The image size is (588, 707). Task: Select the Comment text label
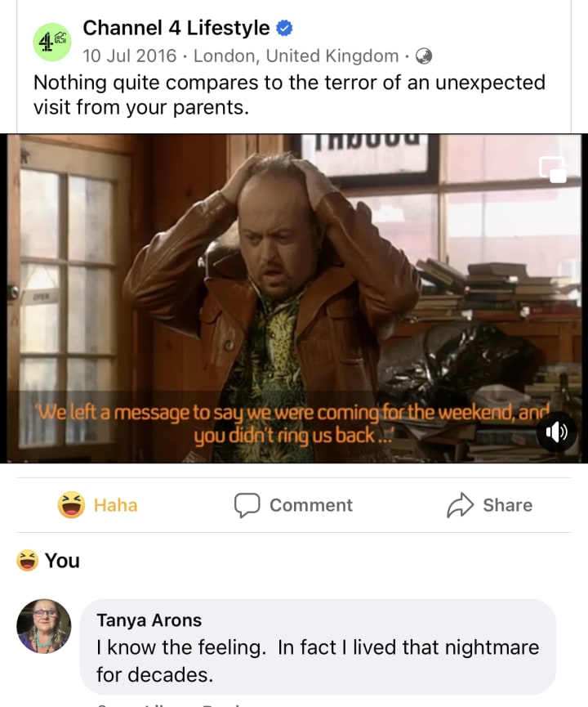[311, 505]
